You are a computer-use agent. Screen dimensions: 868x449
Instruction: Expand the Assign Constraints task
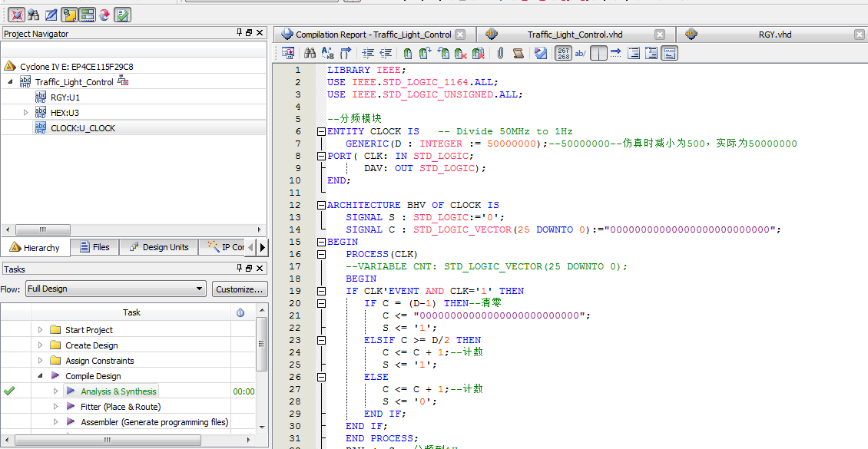coord(40,361)
